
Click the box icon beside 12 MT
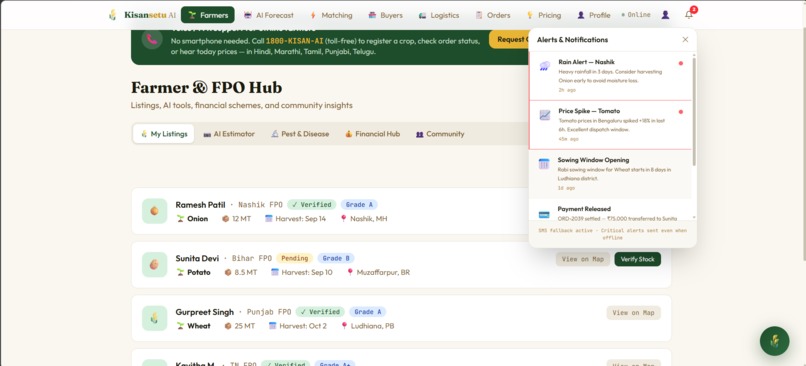click(x=226, y=218)
